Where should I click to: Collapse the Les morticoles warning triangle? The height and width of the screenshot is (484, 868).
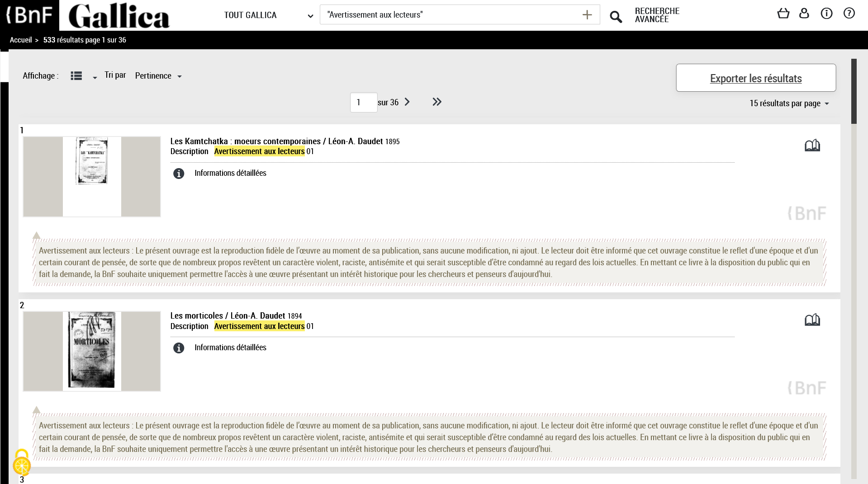click(x=37, y=410)
